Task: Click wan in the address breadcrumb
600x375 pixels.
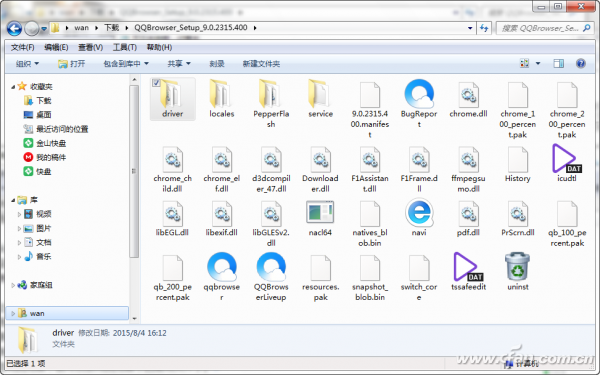Action: pyautogui.click(x=82, y=28)
